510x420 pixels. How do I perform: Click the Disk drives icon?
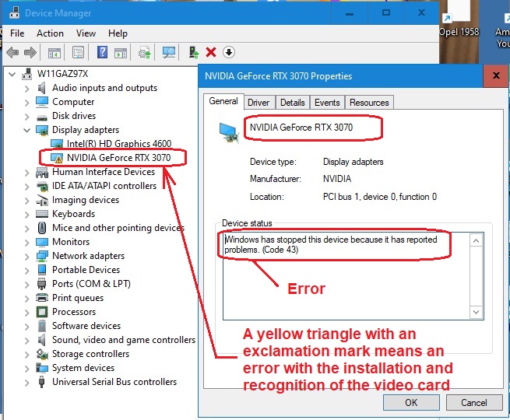click(42, 117)
